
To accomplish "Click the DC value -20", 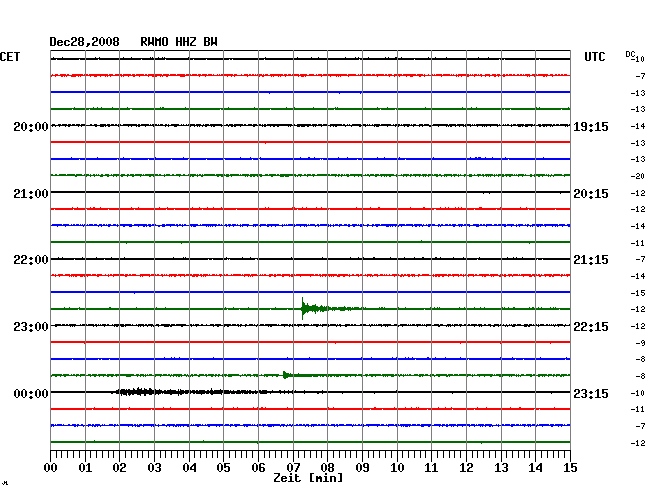I will pyautogui.click(x=638, y=176).
